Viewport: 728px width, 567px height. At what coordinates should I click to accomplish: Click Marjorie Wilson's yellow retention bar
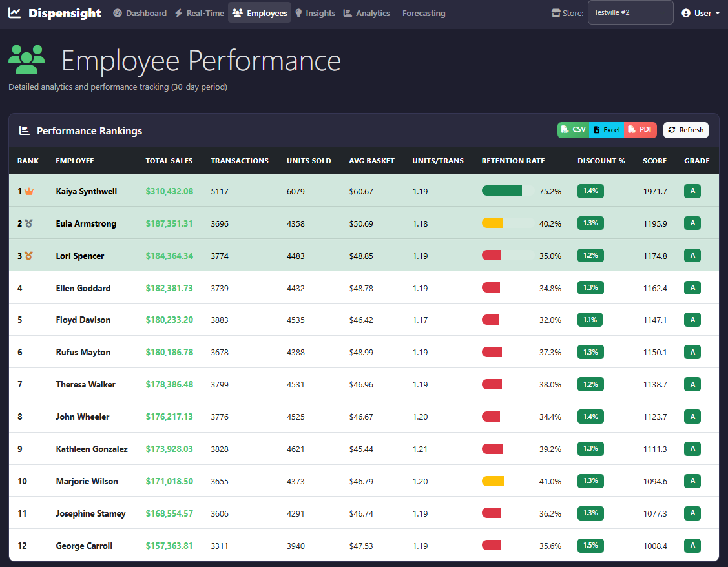tap(493, 481)
